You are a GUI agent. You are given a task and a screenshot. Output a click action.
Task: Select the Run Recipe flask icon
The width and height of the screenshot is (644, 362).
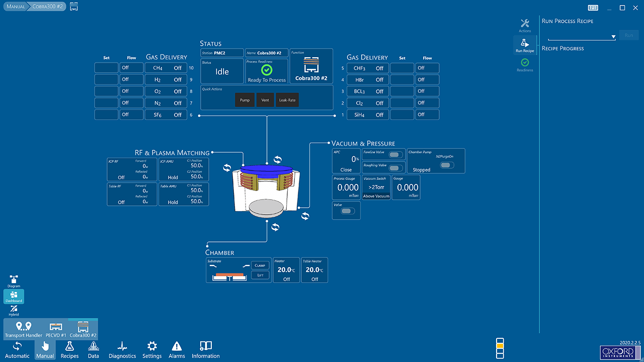pyautogui.click(x=525, y=44)
